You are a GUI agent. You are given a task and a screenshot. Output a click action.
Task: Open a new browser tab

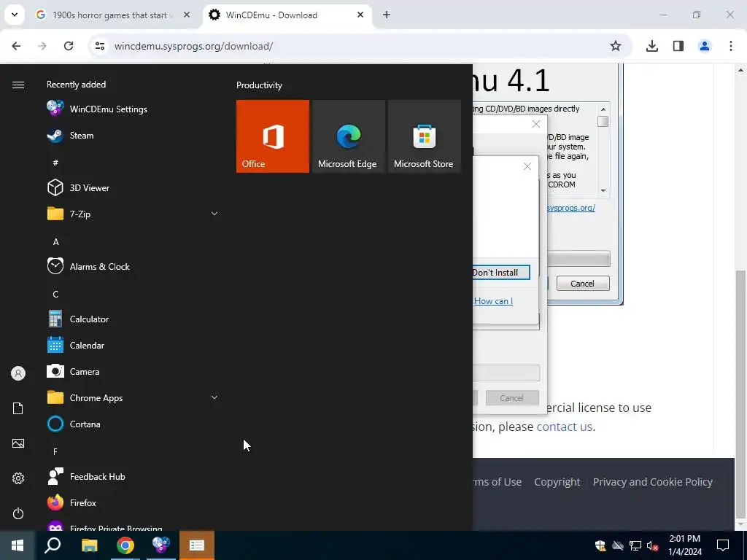point(387,15)
